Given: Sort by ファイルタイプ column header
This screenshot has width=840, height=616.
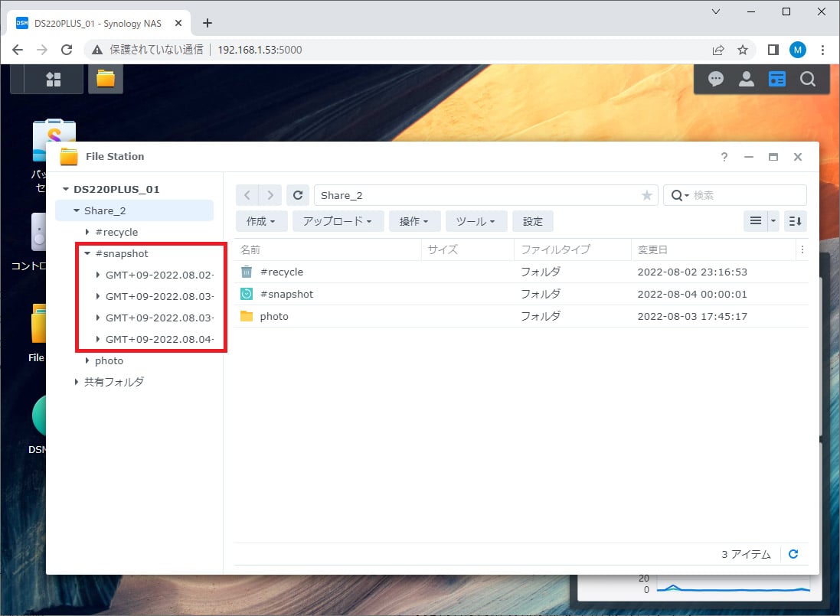Looking at the screenshot, I should coord(573,249).
